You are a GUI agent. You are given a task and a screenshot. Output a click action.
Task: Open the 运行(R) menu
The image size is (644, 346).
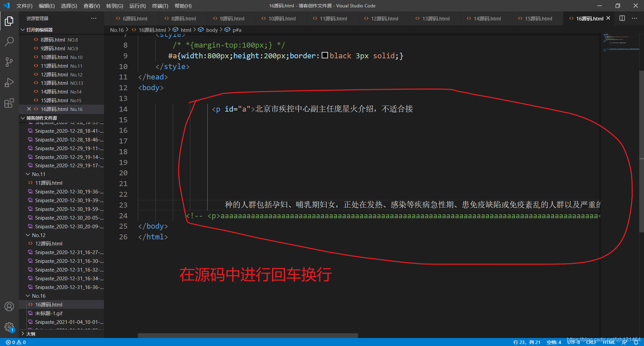[x=138, y=6]
